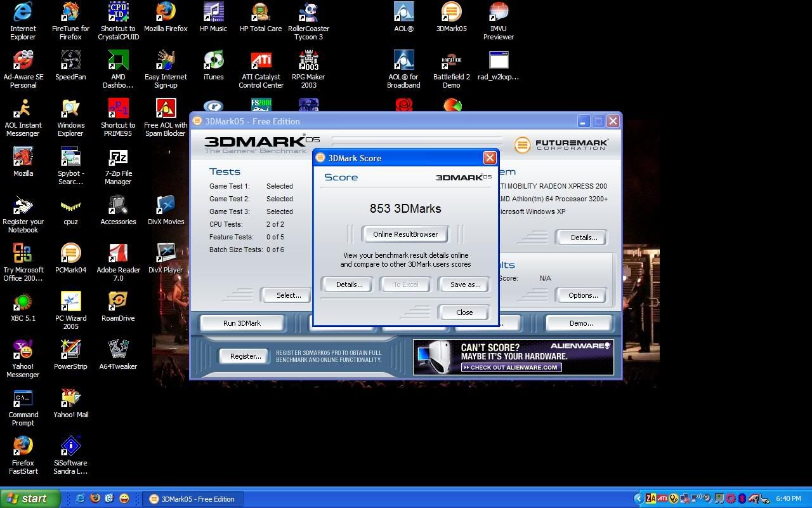The height and width of the screenshot is (508, 812).
Task: Click 853 3DMarks score text
Action: 405,208
